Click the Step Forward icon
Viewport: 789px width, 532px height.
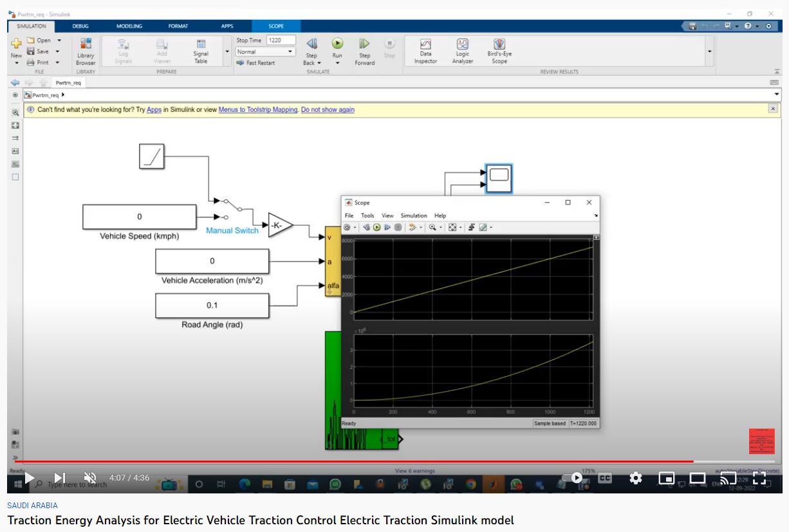point(364,44)
